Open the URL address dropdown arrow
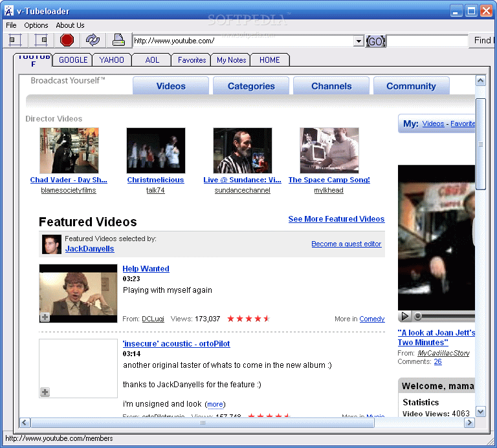This screenshot has width=497, height=448. [358, 41]
